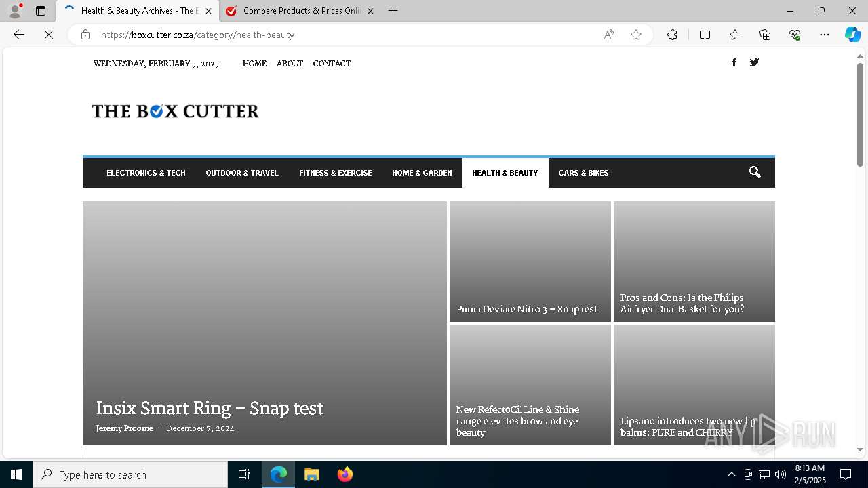Enable Split screen view

tap(705, 35)
